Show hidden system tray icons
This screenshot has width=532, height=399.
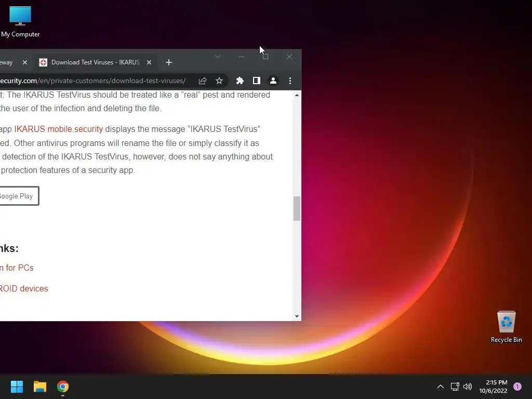click(441, 387)
